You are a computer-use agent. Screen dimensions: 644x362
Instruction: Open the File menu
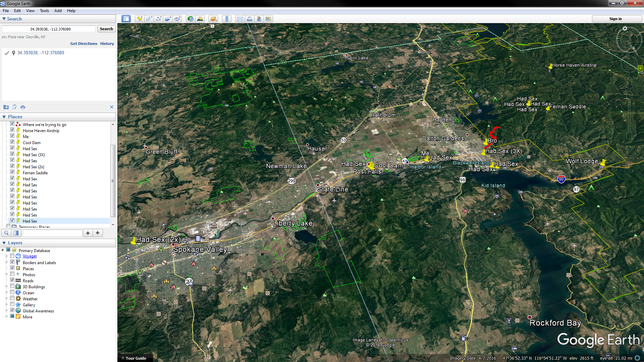pyautogui.click(x=6, y=11)
